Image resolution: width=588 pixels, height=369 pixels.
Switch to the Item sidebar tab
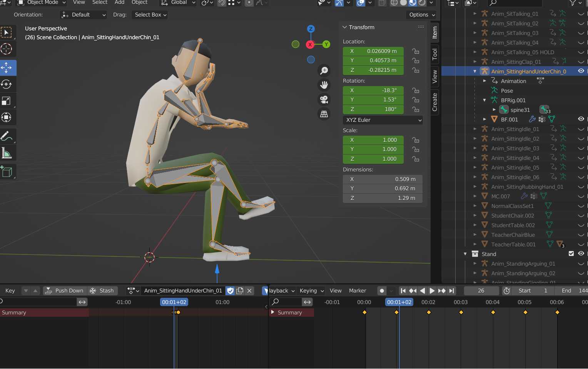pyautogui.click(x=435, y=32)
